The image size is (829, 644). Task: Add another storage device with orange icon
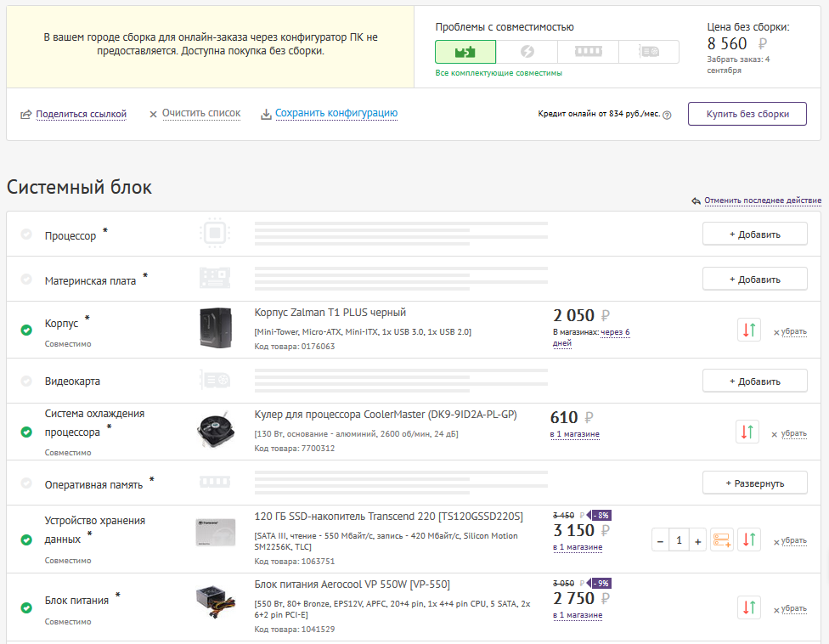coord(721,539)
